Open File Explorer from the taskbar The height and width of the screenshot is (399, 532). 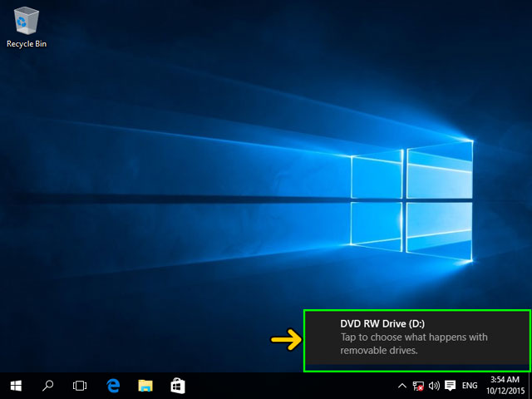tap(145, 386)
